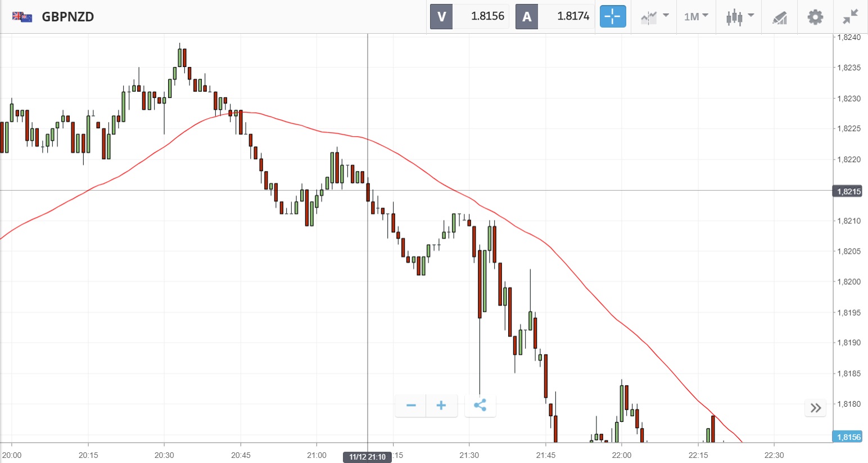Open the compare chart dropdown

[654, 16]
